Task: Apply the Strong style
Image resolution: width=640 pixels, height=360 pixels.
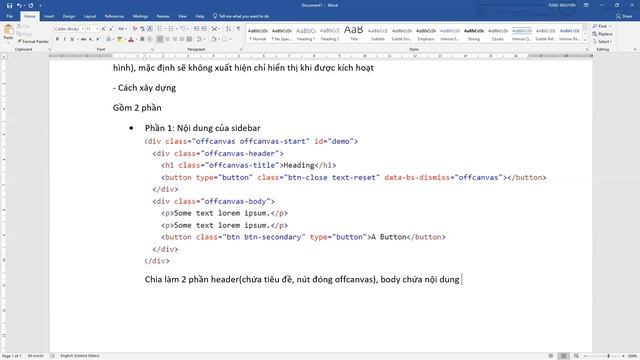Action: [x=473, y=34]
